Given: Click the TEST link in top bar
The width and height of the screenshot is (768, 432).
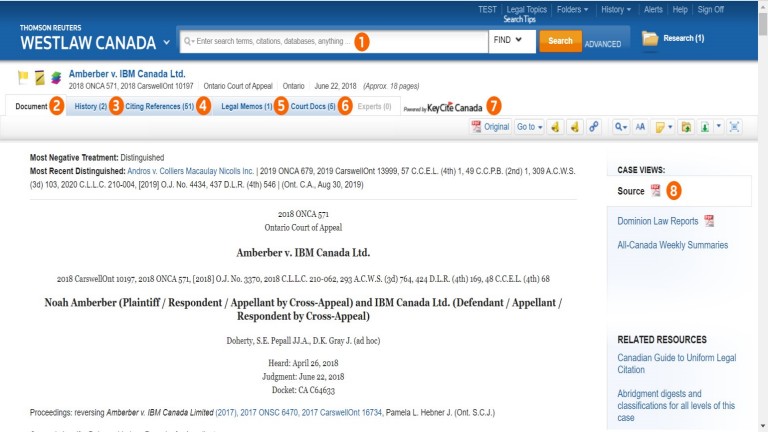Looking at the screenshot, I should tap(487, 9).
